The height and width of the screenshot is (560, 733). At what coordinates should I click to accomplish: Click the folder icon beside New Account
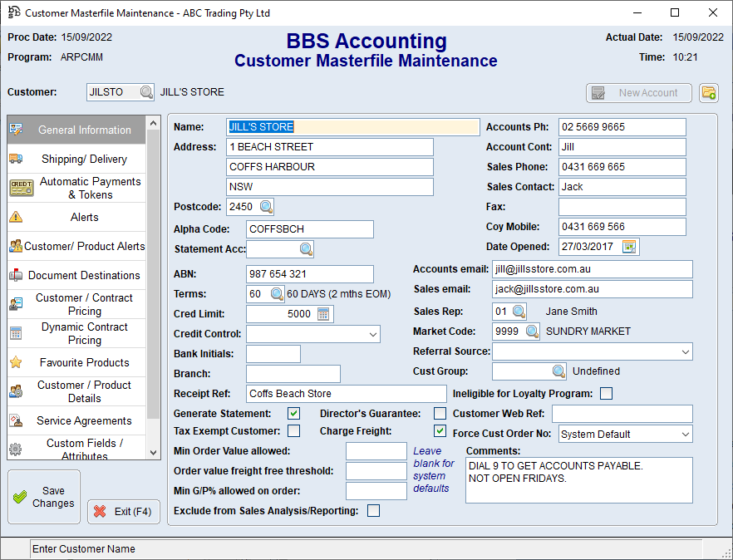pyautogui.click(x=708, y=93)
